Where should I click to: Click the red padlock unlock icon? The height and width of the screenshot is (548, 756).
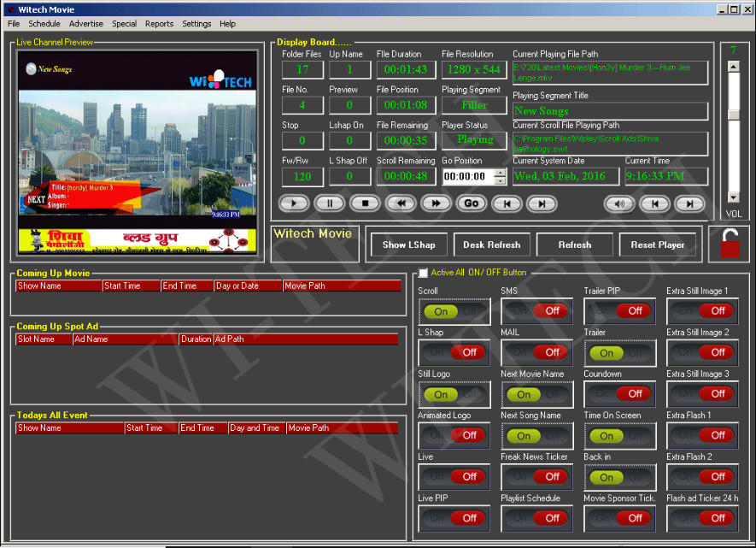point(730,244)
